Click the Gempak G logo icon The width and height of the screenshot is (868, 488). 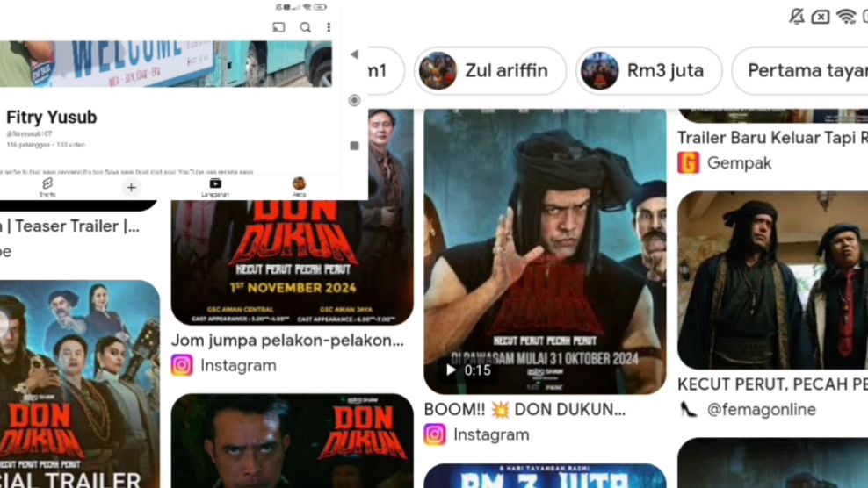click(x=689, y=163)
